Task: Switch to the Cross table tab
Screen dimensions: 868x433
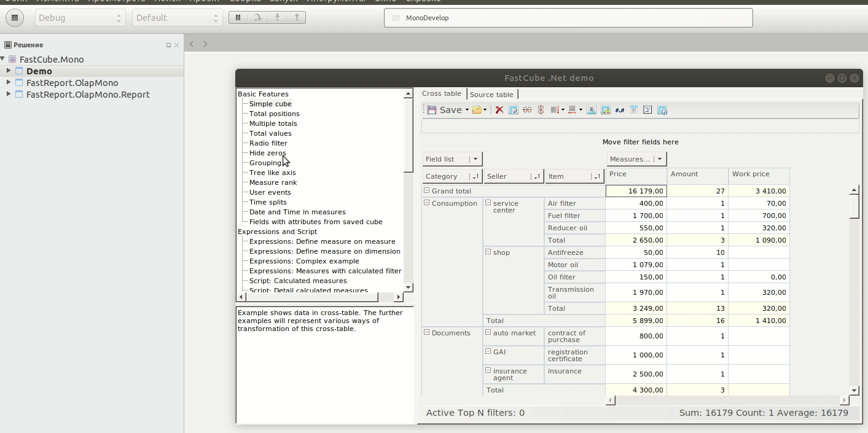Action: 442,93
